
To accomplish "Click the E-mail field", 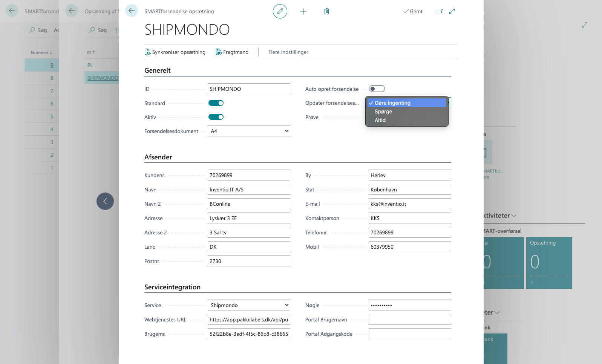I will point(410,204).
